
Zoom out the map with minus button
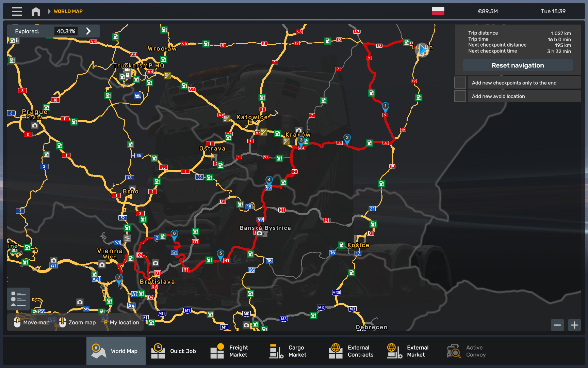click(x=557, y=325)
